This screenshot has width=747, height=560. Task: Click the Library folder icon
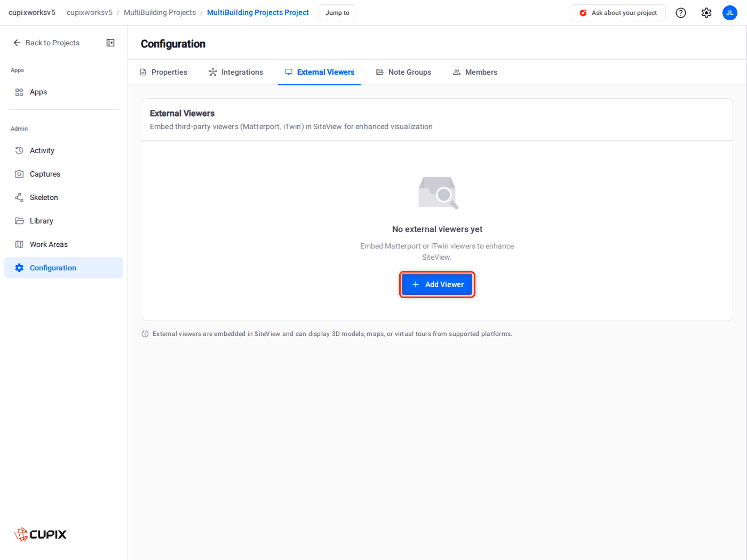pos(19,221)
